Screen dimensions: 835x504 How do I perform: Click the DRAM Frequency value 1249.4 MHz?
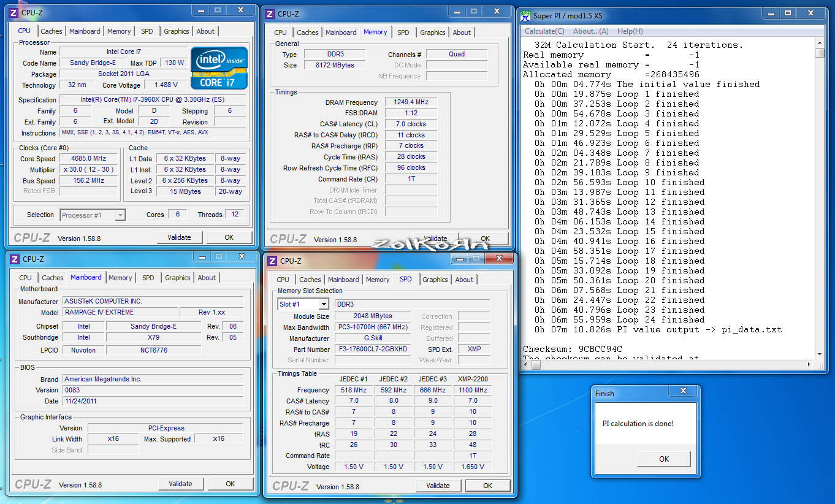[411, 102]
